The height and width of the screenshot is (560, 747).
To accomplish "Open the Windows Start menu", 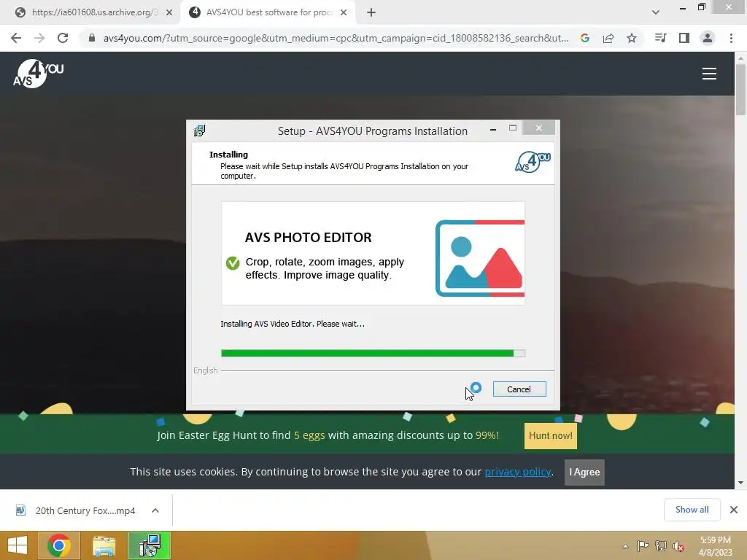I will click(x=18, y=545).
